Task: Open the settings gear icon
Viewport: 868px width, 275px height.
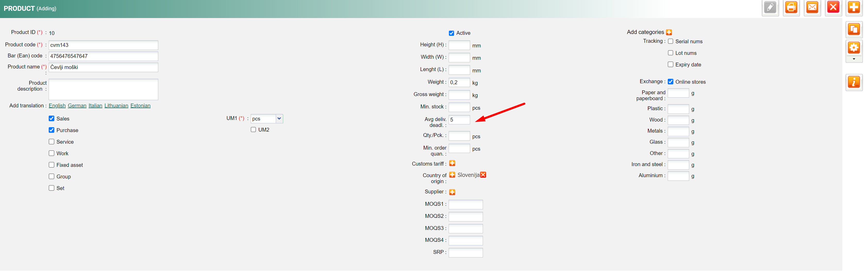Action: (854, 48)
